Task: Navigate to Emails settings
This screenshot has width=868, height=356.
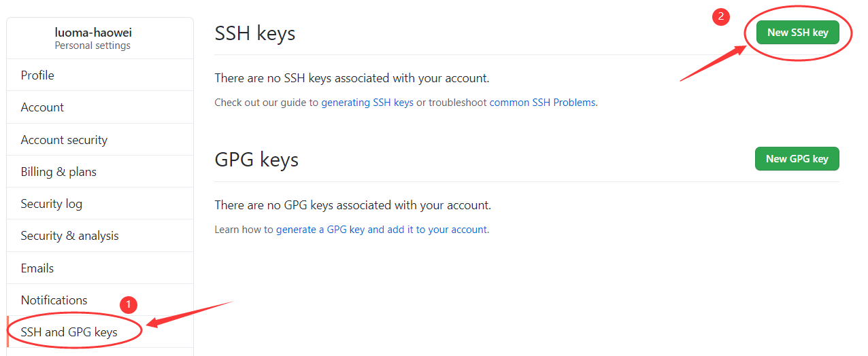Action: [x=100, y=268]
